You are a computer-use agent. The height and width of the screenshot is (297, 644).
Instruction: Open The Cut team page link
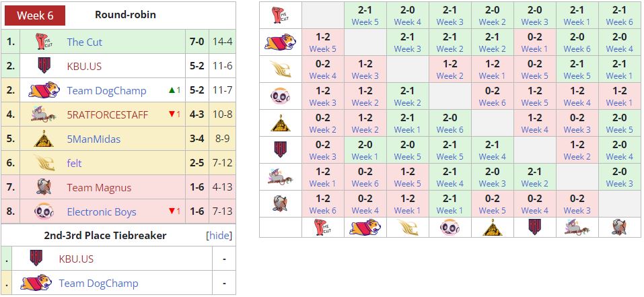(x=84, y=42)
